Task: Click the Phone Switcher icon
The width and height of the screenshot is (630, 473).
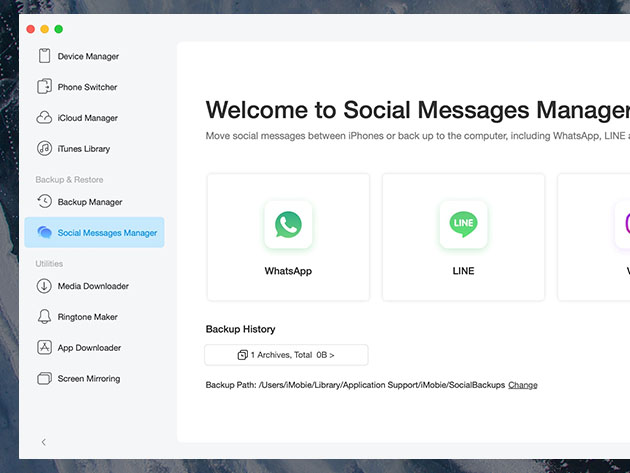Action: (45, 86)
